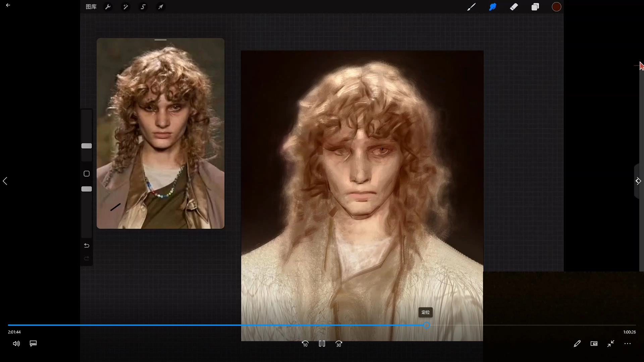This screenshot has width=644, height=362.
Task: Open the more options ellipsis menu
Action: coord(628,344)
